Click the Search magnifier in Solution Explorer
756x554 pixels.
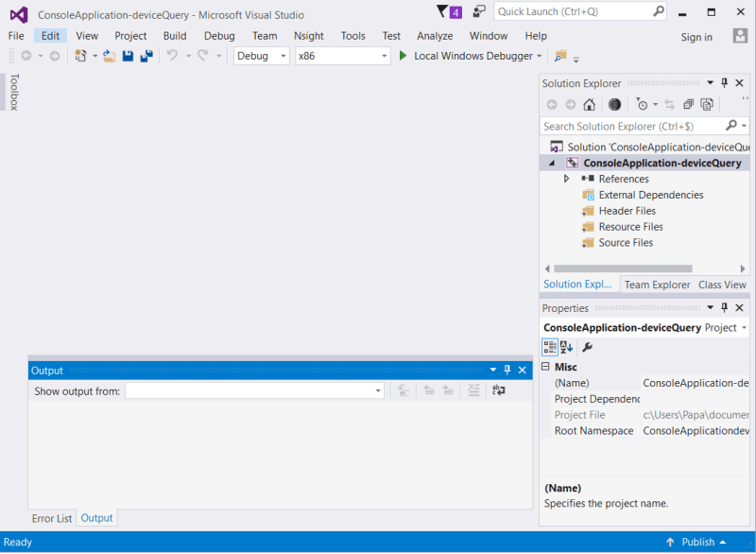(732, 125)
